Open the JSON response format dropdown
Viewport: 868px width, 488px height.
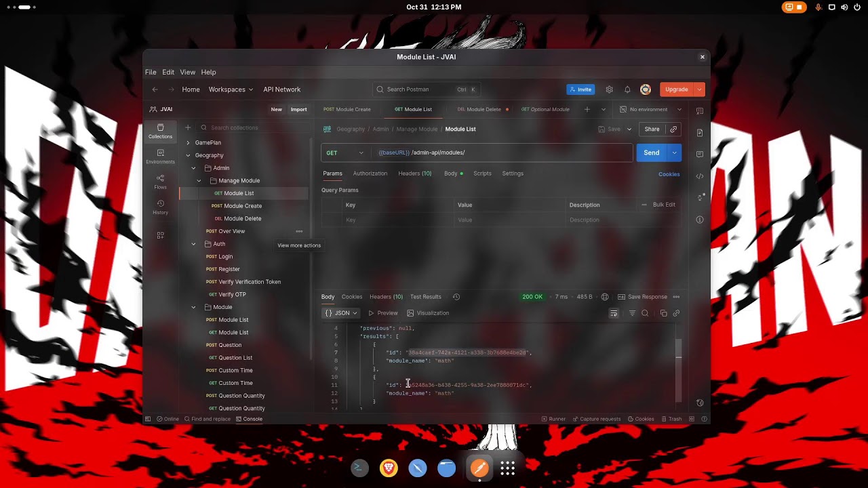[340, 313]
